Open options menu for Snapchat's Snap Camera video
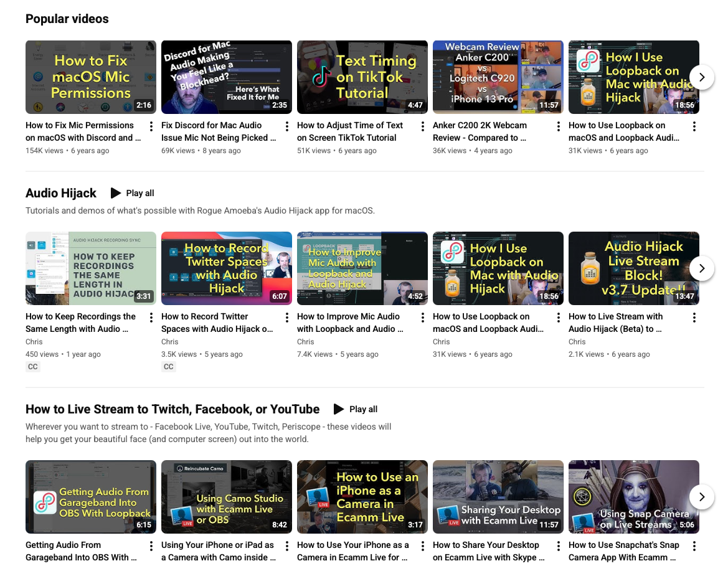This screenshot has height=566, width=728. coord(694,546)
